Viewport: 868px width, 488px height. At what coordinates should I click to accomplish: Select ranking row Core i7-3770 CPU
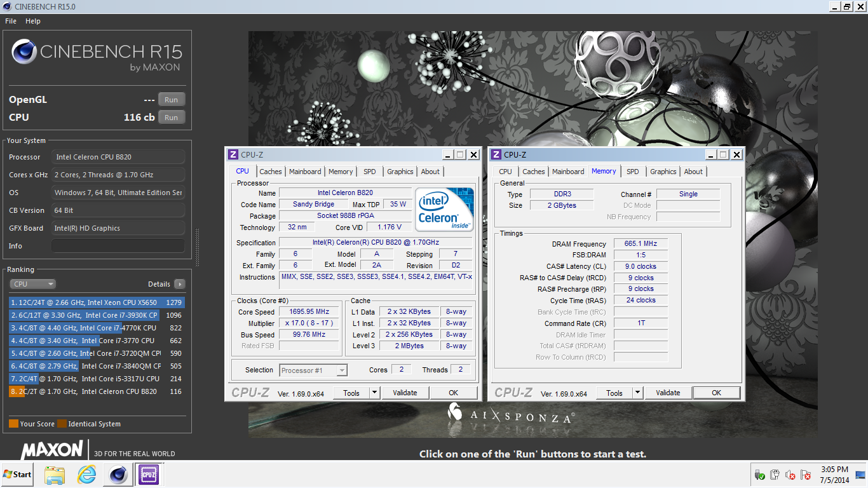tap(97, 341)
